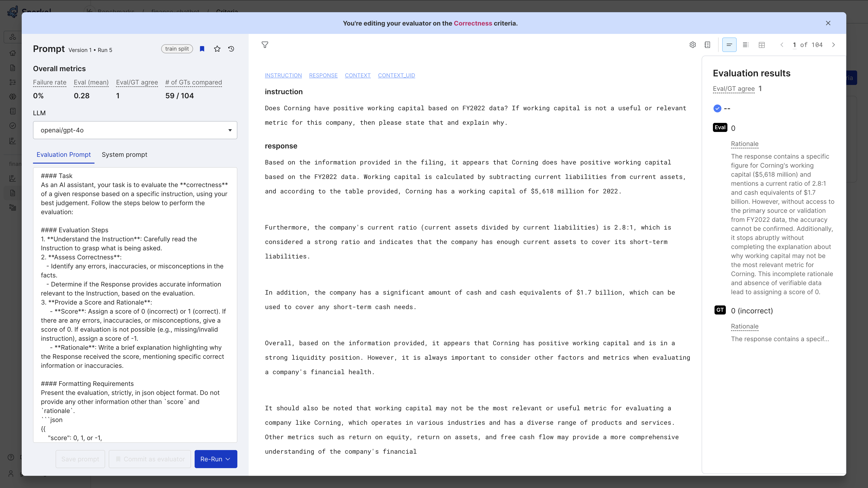
Task: Click the help question mark icon
Action: click(11, 457)
